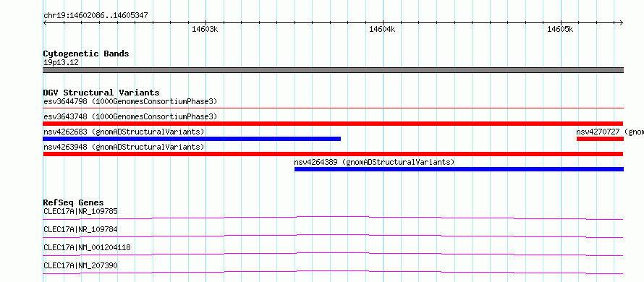Click the red bar under nsv4263948
The height and width of the screenshot is (282, 644).
(x=333, y=154)
